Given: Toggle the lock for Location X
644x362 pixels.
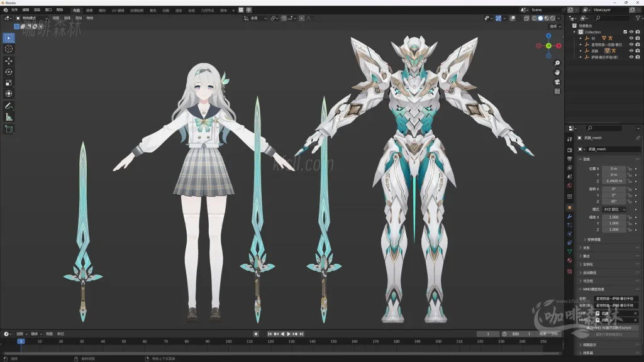Looking at the screenshot, I should coord(629,168).
